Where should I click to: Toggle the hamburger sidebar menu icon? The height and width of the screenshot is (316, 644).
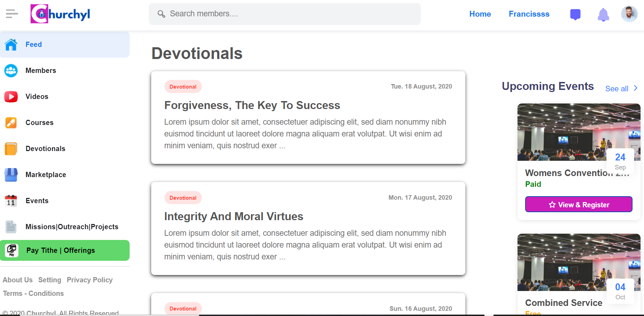point(12,14)
